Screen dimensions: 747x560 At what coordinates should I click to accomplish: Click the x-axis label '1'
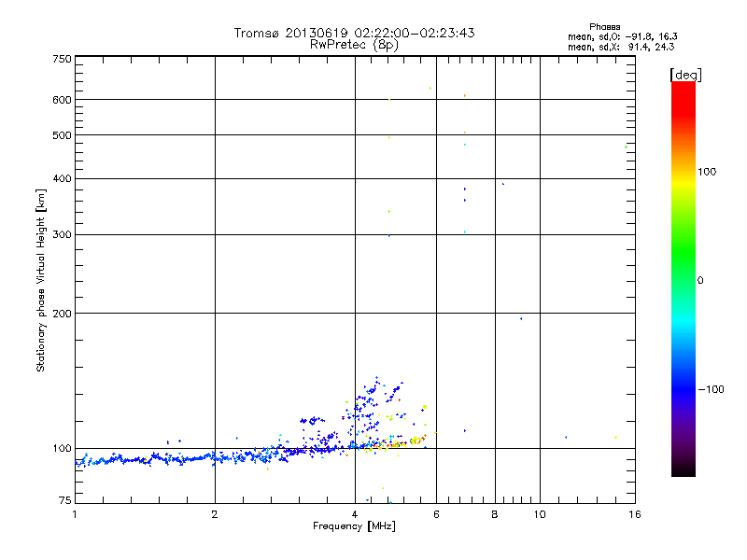pyautogui.click(x=75, y=514)
